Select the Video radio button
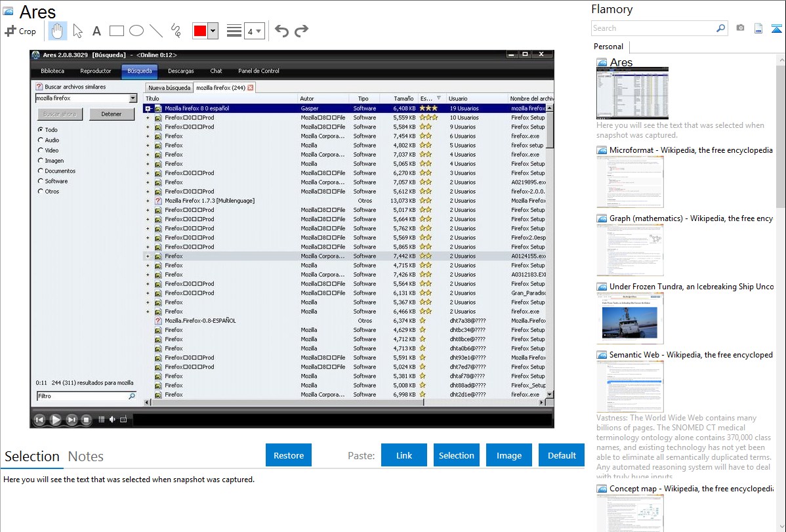786x532 pixels. [x=41, y=150]
